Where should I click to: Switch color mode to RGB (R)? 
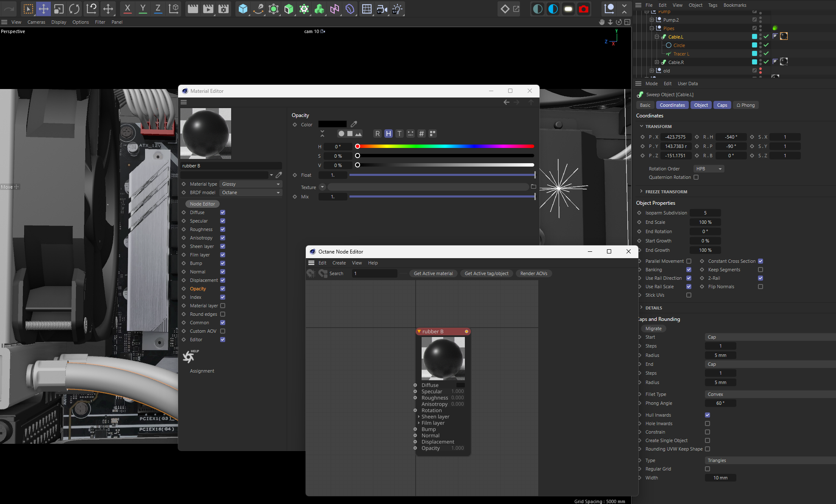(377, 134)
